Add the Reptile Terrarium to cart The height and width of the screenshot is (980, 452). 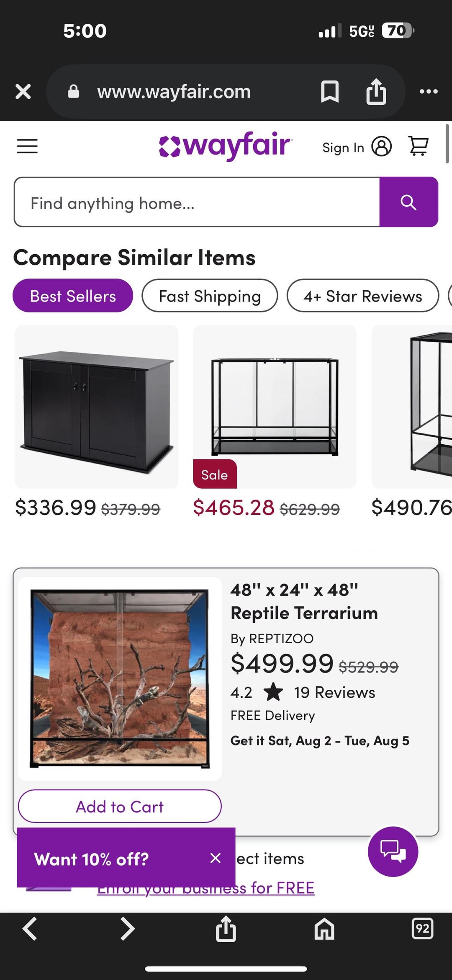pos(120,806)
